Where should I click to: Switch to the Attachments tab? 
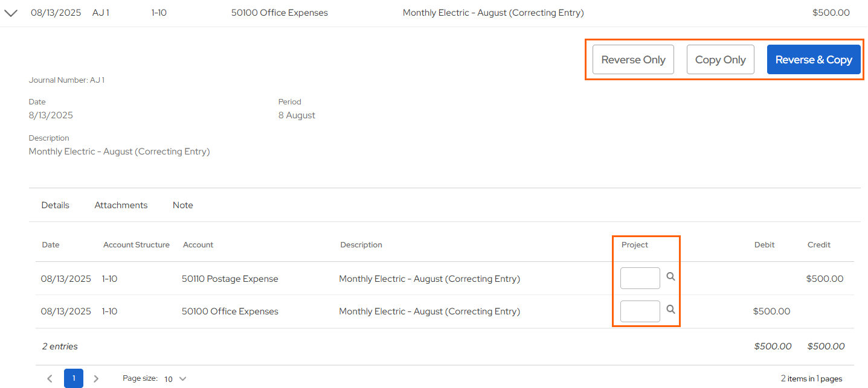coord(121,205)
